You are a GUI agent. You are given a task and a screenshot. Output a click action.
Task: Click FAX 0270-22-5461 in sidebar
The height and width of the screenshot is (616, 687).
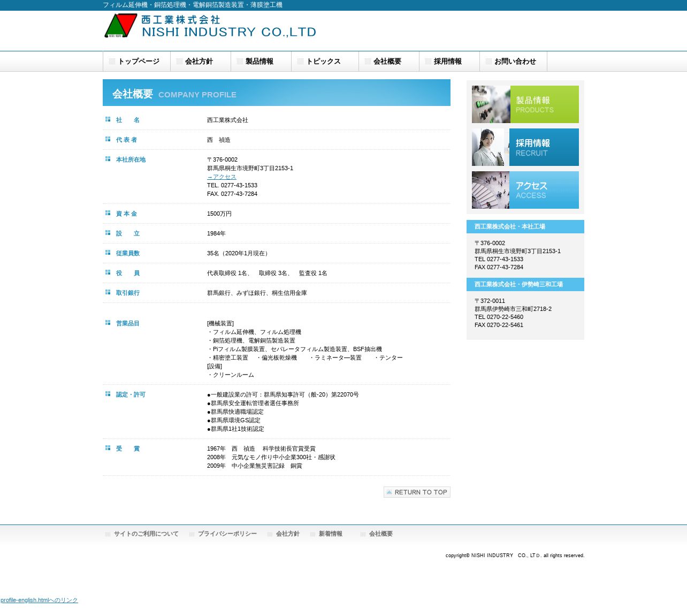pos(499,325)
